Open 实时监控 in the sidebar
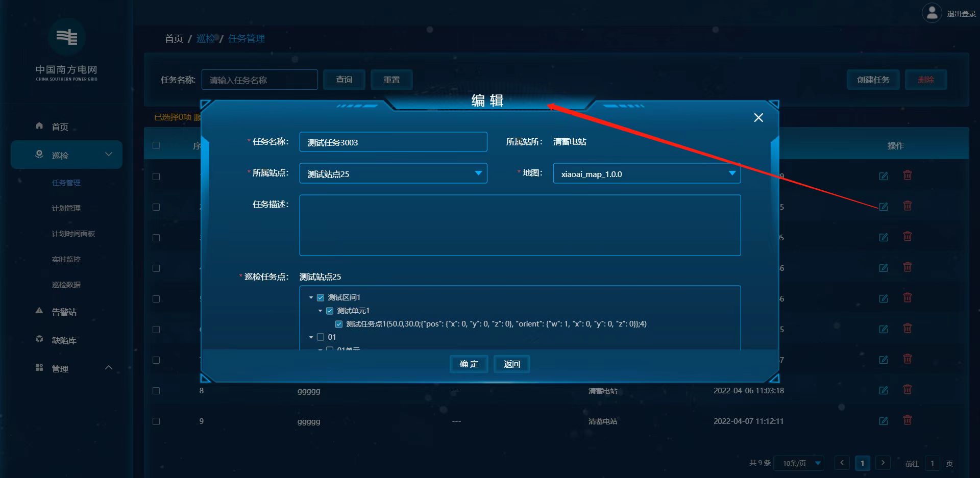The image size is (980, 478). tap(66, 259)
